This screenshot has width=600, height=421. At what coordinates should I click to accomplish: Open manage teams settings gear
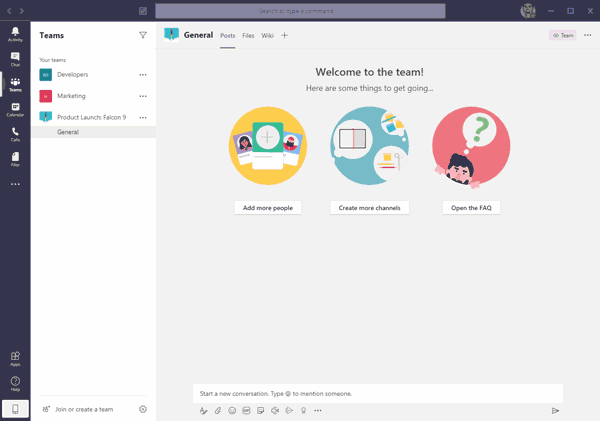point(143,409)
